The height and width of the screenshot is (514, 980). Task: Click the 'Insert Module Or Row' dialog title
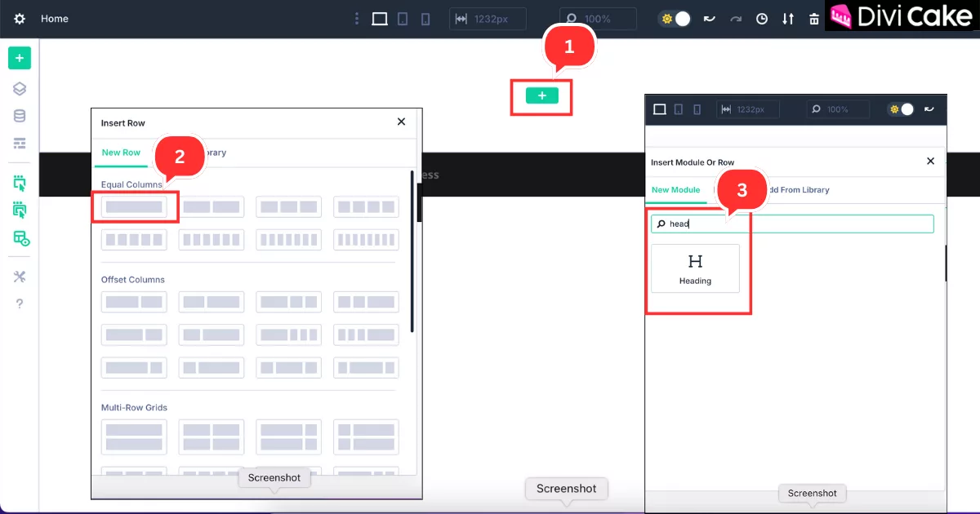coord(693,162)
